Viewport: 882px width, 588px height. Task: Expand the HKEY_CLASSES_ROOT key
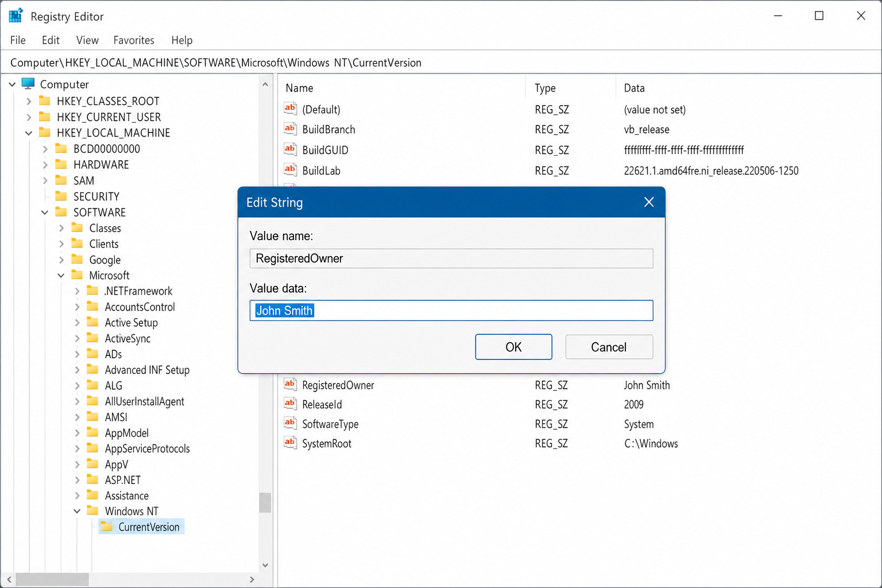click(x=29, y=101)
